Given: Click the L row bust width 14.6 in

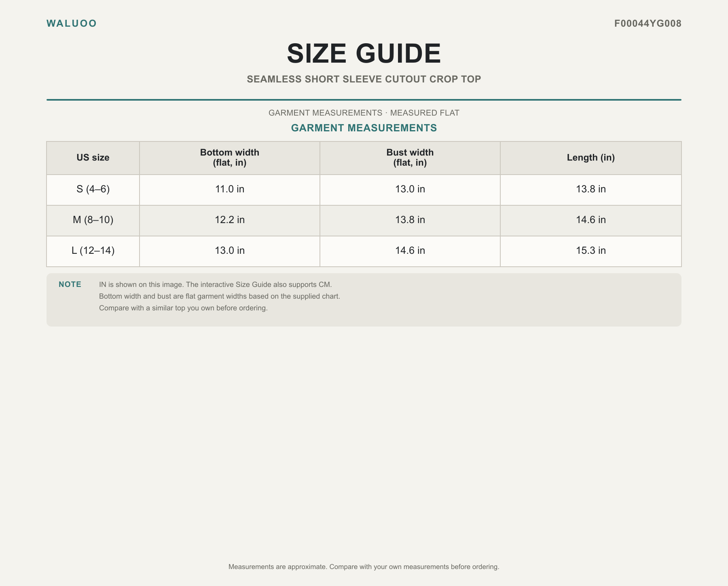Looking at the screenshot, I should click(x=410, y=251).
